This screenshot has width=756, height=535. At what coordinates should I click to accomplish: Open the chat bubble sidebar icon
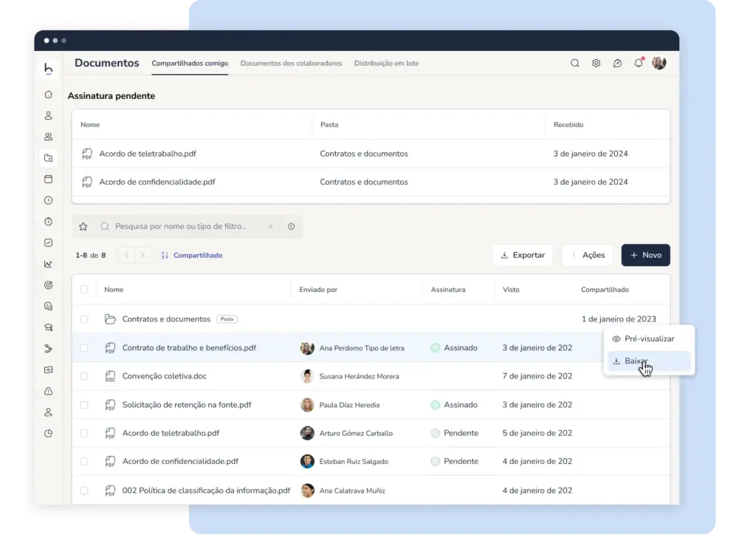click(48, 307)
